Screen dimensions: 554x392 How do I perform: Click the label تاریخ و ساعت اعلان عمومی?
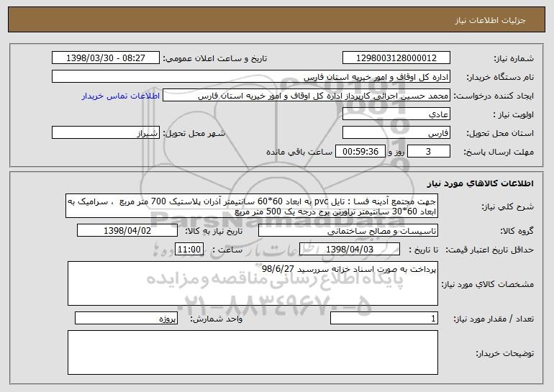(215, 58)
